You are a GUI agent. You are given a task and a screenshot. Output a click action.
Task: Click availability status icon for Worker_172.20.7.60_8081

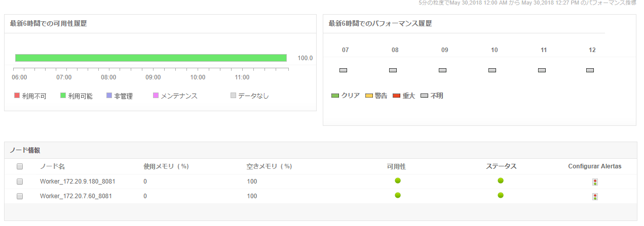pyautogui.click(x=398, y=195)
